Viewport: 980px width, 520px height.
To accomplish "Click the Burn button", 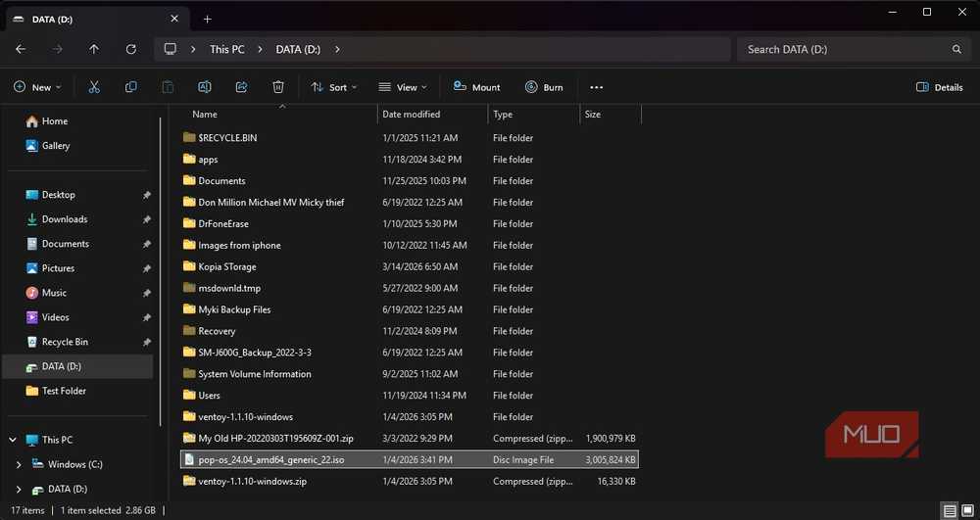I will coord(544,87).
